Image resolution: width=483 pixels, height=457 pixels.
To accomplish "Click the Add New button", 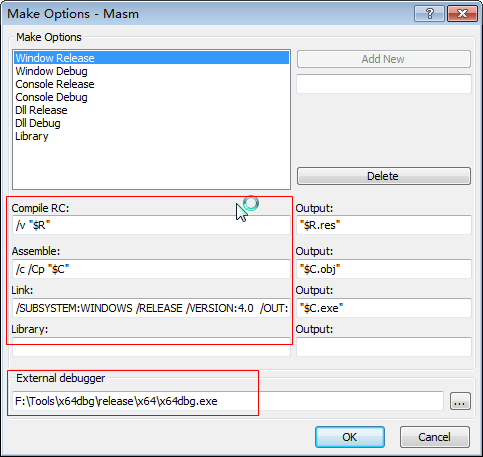I will [x=384, y=59].
